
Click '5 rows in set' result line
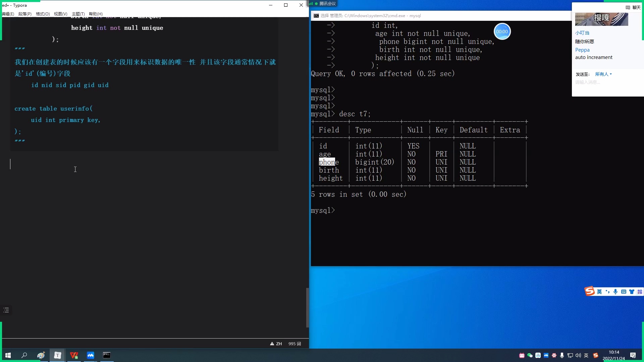click(x=359, y=194)
